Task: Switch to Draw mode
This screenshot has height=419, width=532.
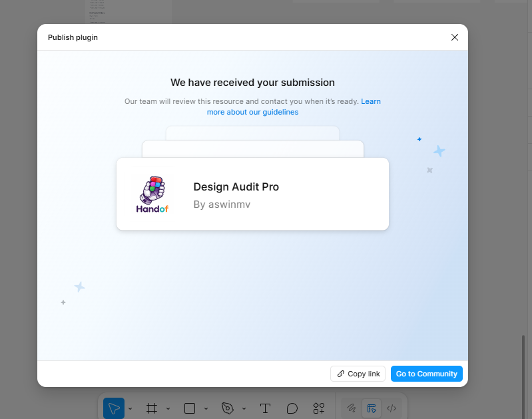Action: click(x=351, y=408)
